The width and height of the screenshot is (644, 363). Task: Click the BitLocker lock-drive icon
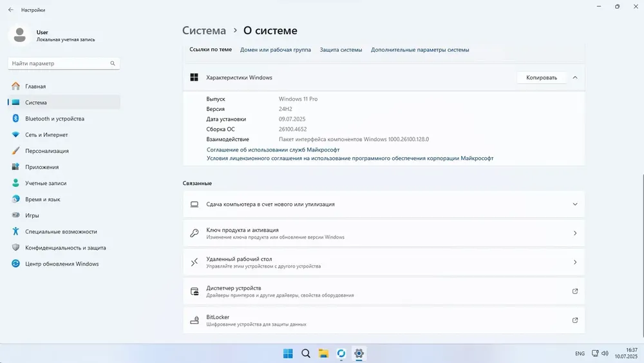(x=194, y=320)
